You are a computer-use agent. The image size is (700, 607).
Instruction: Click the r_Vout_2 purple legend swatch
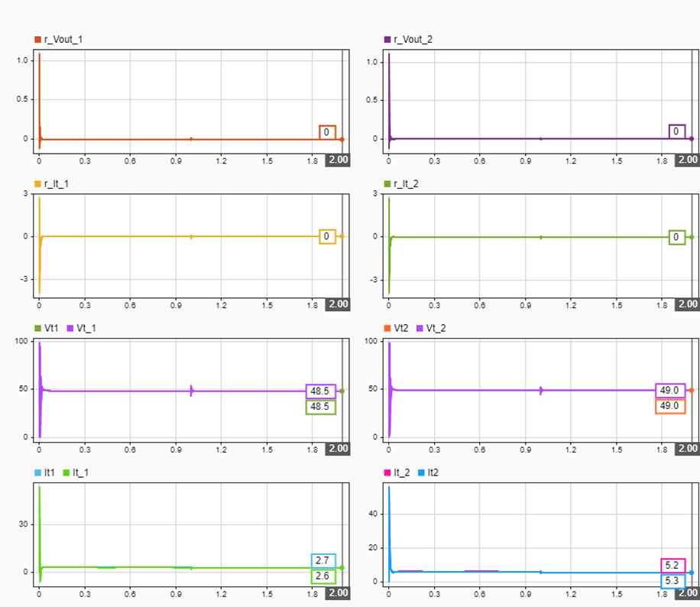tap(387, 40)
